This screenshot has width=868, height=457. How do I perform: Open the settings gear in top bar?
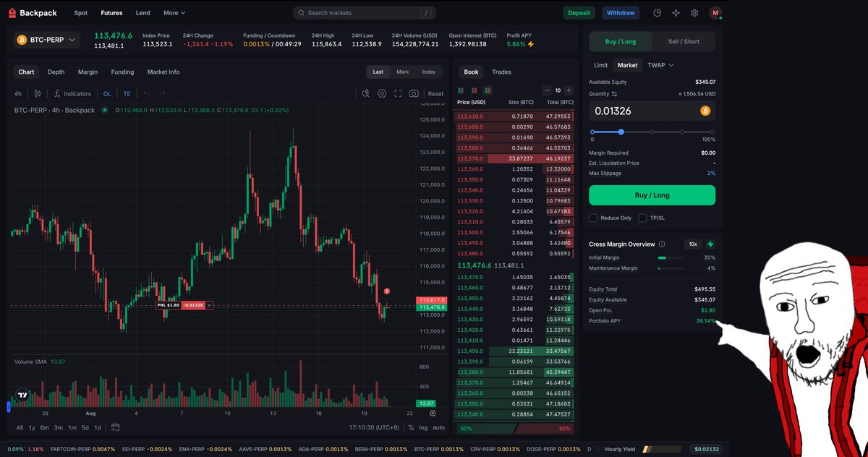point(694,13)
